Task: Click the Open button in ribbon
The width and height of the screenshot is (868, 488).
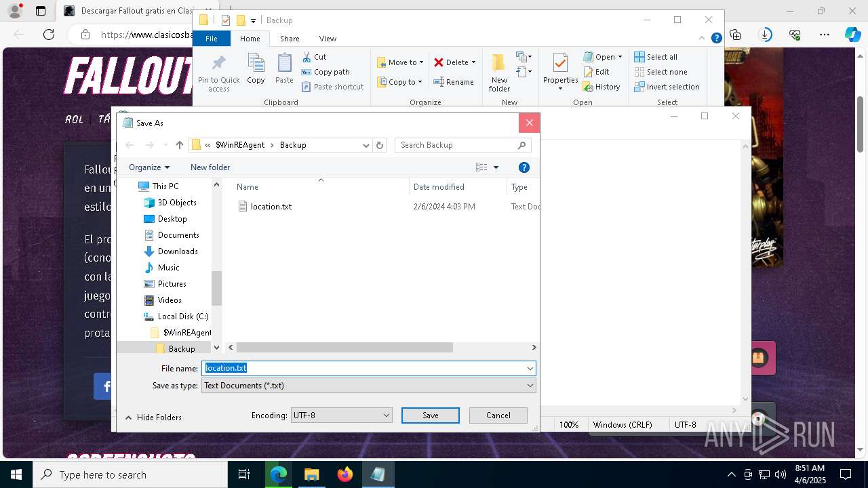Action: click(602, 57)
